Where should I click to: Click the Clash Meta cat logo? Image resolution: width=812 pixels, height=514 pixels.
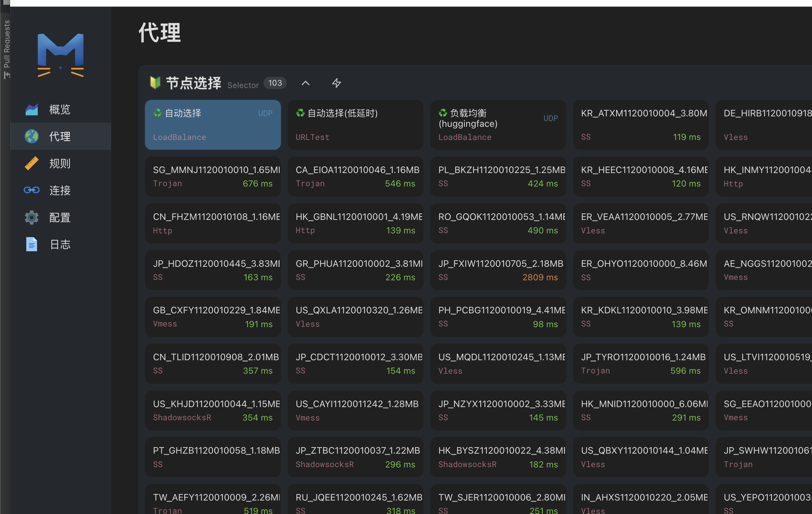point(60,55)
